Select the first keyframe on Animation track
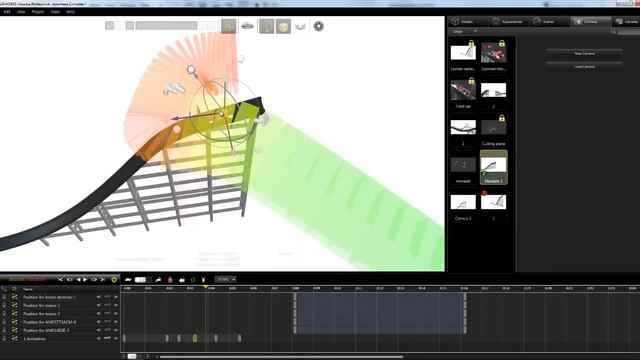 (x=124, y=338)
